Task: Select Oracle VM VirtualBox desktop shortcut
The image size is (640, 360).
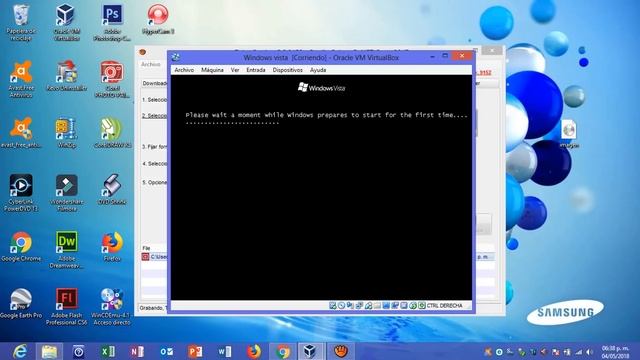Action: pos(66,22)
